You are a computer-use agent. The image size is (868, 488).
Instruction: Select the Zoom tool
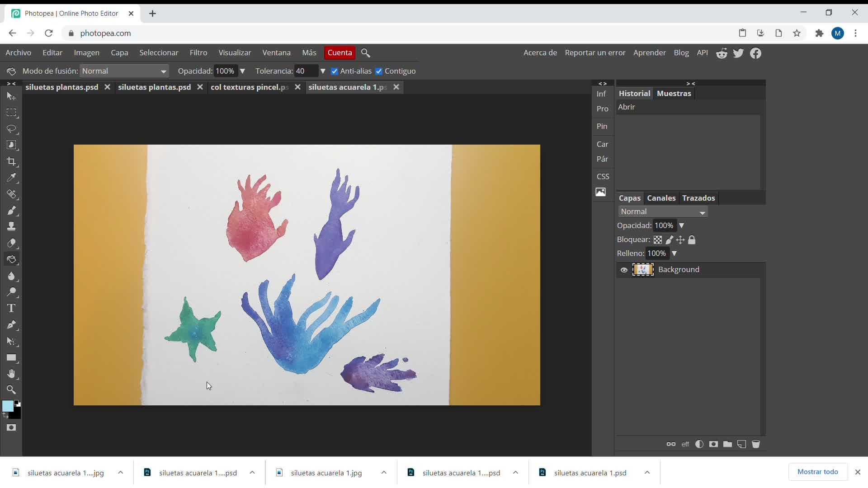pos(11,389)
